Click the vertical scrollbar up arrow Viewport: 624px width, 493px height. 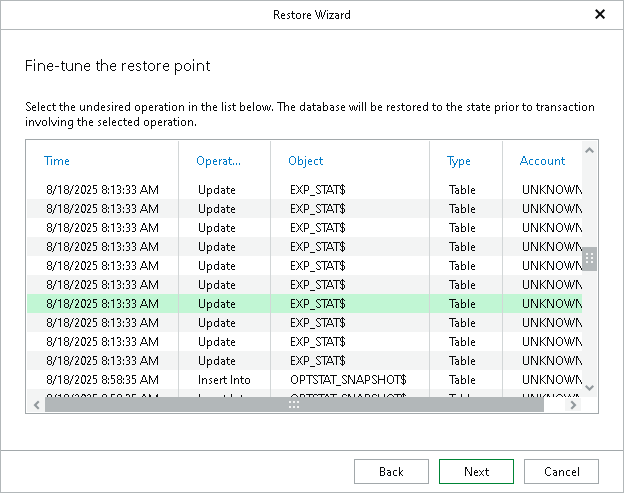click(589, 151)
